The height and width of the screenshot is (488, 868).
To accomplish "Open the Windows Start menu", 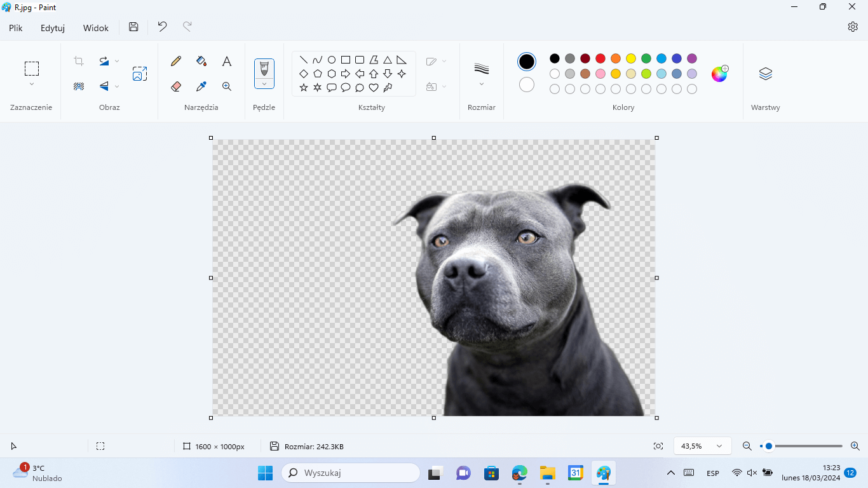I will [x=265, y=473].
